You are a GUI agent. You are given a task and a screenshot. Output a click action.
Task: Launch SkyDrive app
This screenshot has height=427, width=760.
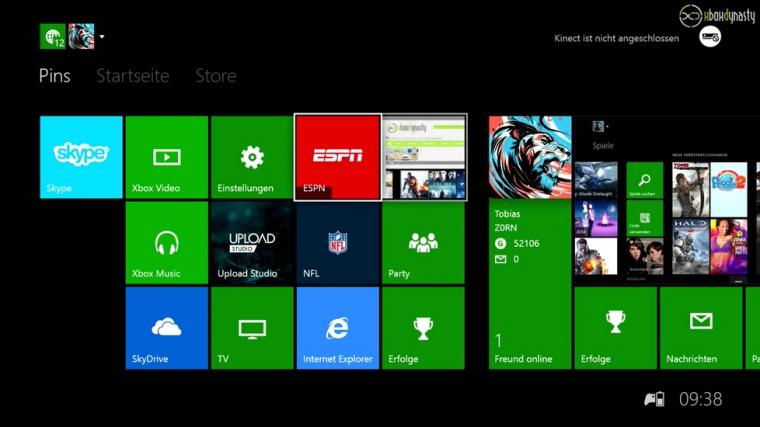(x=167, y=328)
